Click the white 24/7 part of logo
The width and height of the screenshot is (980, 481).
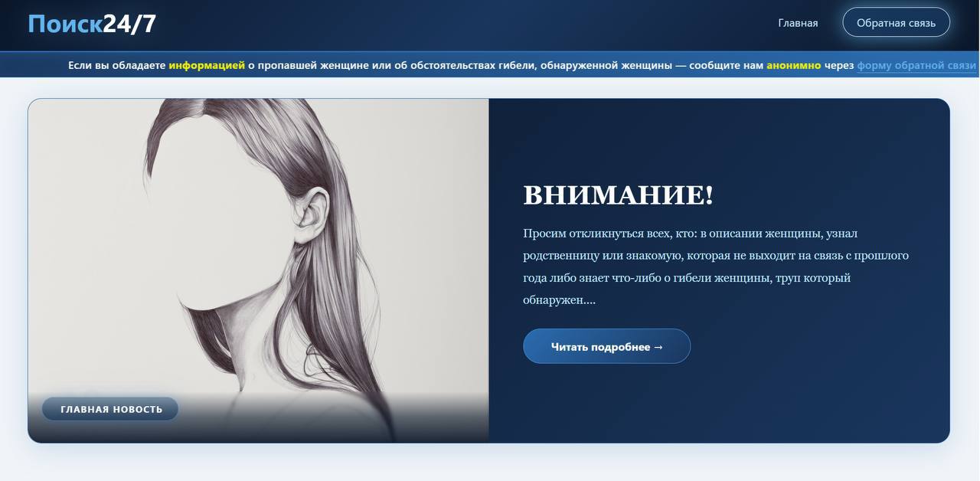[x=129, y=24]
